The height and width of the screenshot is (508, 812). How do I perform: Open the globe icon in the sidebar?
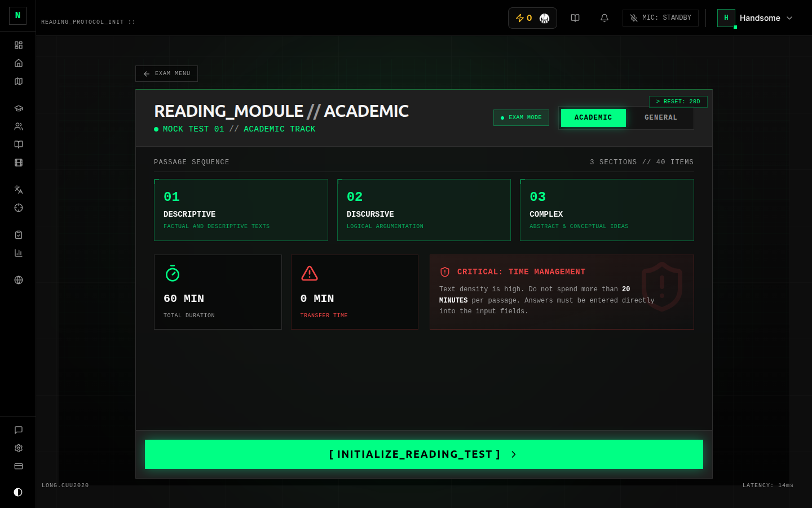click(x=19, y=280)
